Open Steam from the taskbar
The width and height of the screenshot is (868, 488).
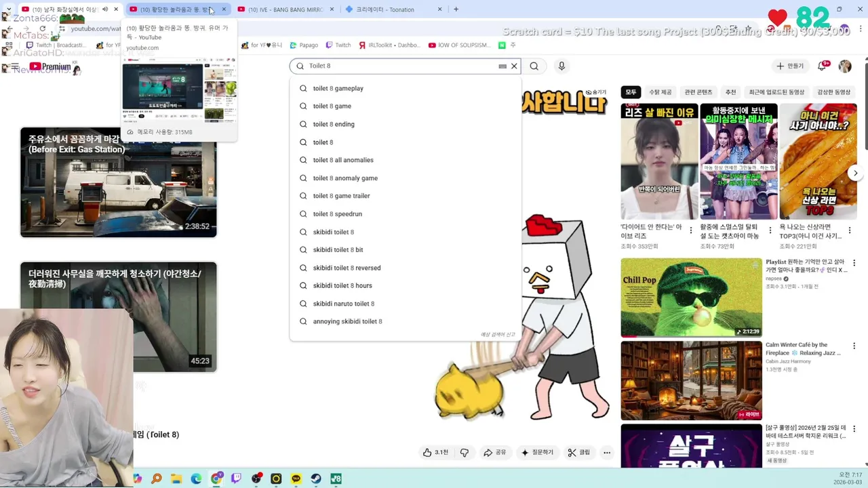pos(316,479)
